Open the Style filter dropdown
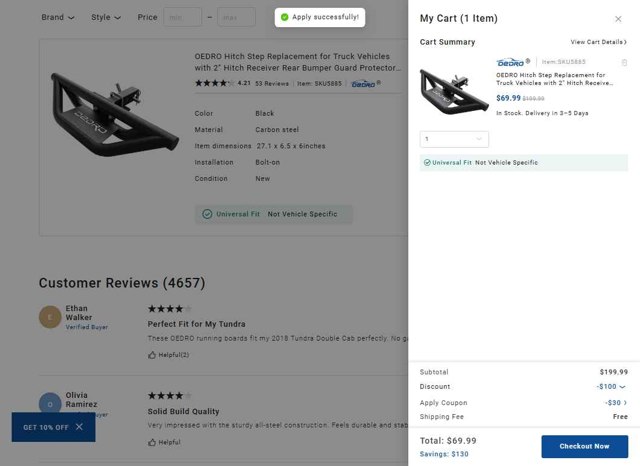The image size is (640, 466). [106, 17]
